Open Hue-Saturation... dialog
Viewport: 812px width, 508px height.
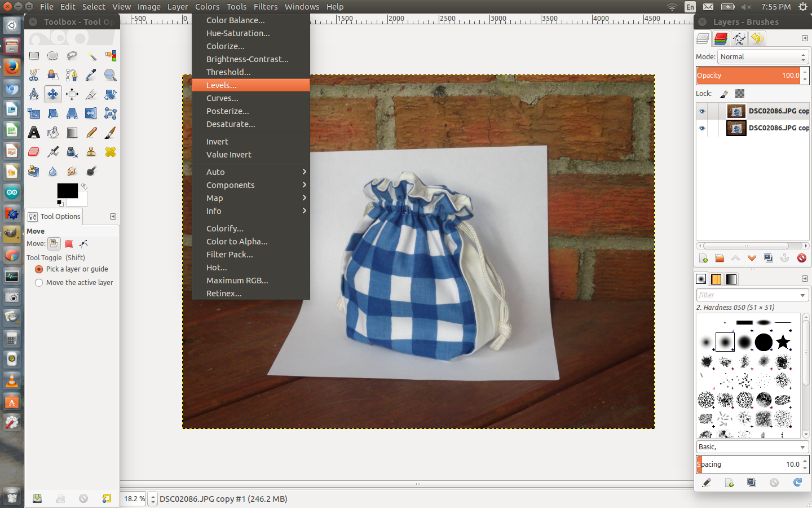[x=251, y=33]
